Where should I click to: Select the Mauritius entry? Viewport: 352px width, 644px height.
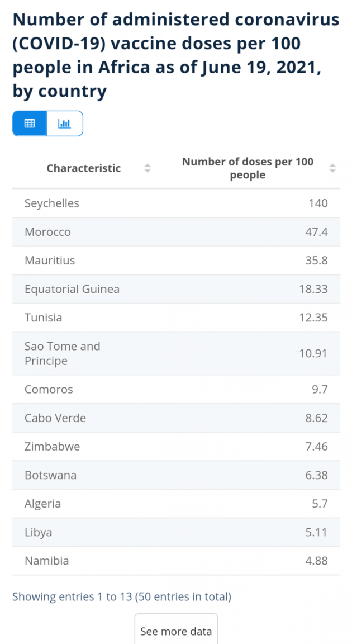(x=177, y=261)
